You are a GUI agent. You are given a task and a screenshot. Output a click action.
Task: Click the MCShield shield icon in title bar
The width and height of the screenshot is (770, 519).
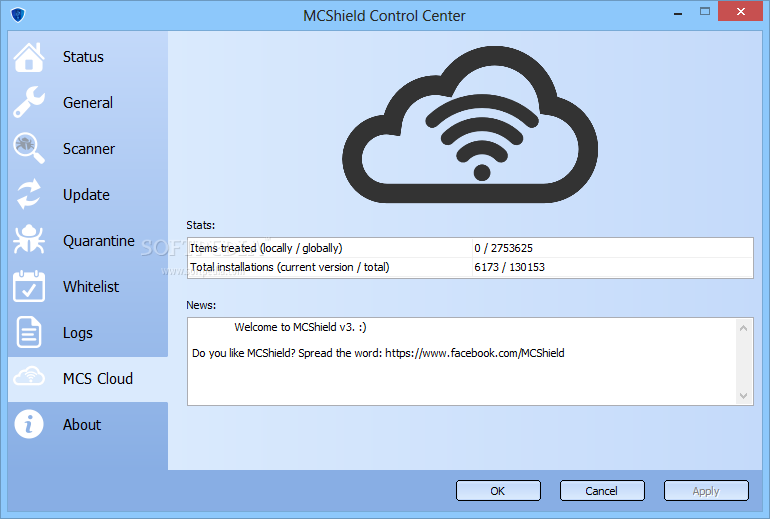click(x=18, y=15)
